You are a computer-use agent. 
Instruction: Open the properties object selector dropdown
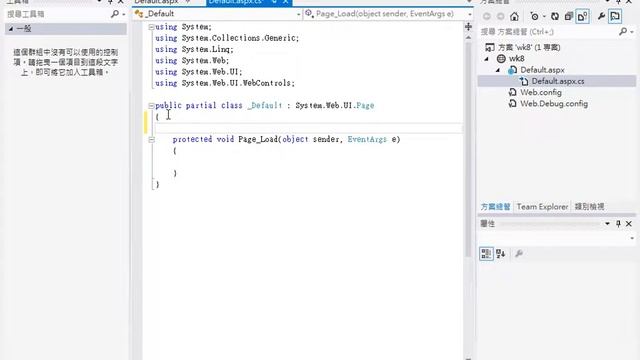pyautogui.click(x=632, y=238)
